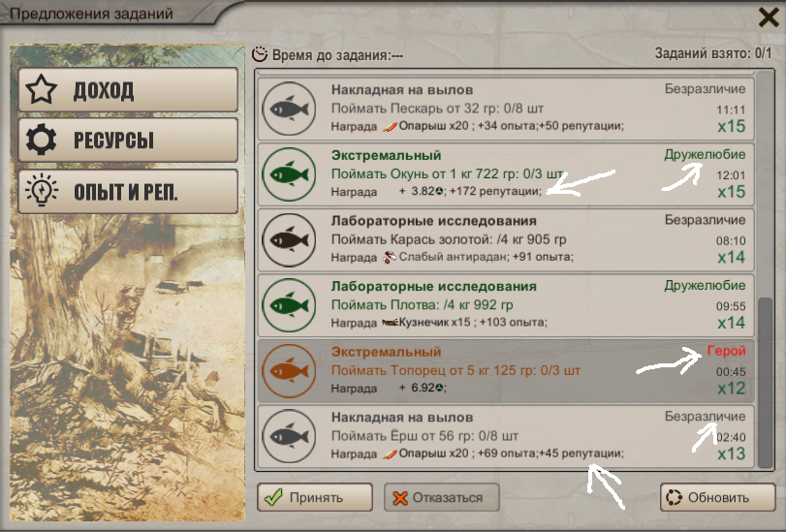Select the Ёрш Накладная на вылов row
786x532 pixels.
click(506, 436)
